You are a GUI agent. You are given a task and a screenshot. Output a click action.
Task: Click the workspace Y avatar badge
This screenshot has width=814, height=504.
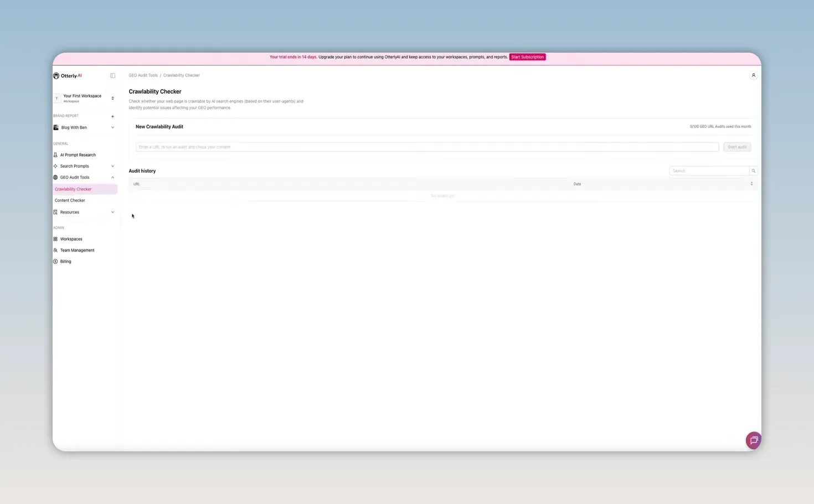pos(56,98)
